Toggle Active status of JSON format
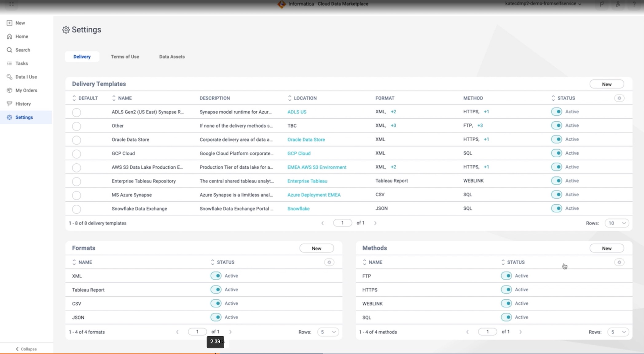 coord(216,317)
